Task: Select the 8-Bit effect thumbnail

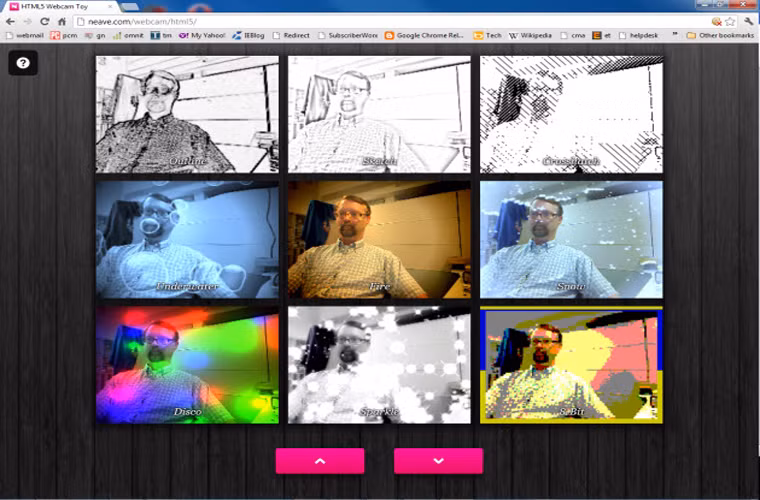Action: [x=571, y=364]
